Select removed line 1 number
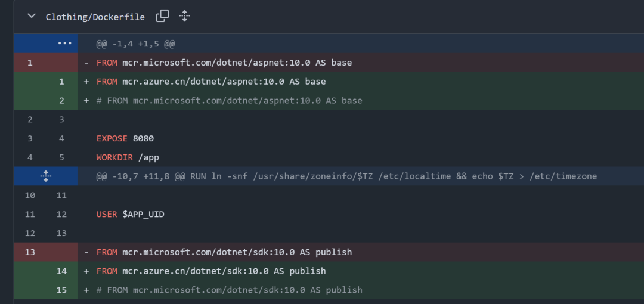The image size is (644, 304). pos(30,63)
